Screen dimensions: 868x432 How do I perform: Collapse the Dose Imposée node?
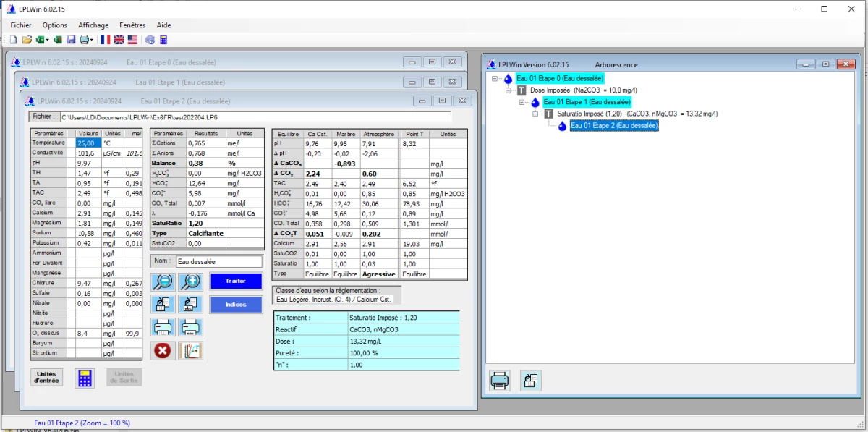click(509, 90)
